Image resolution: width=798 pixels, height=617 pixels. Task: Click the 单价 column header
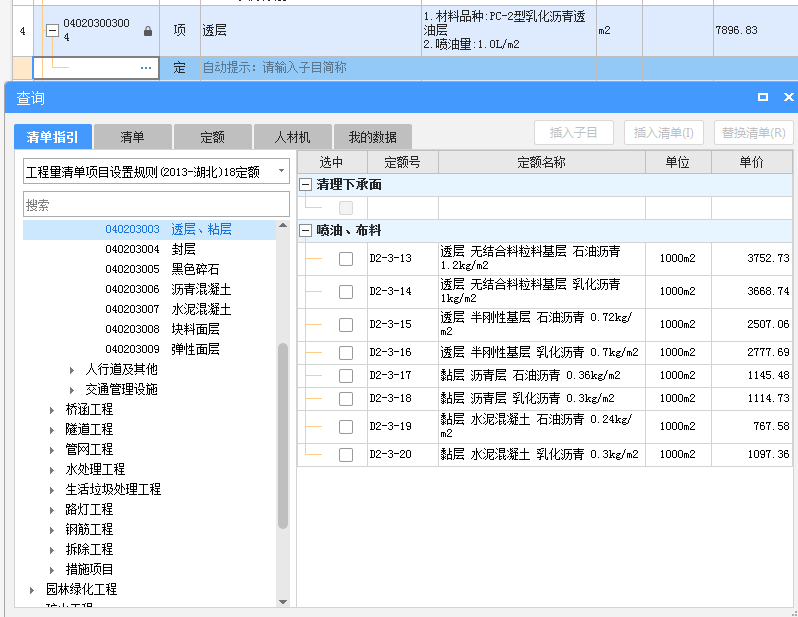[752, 162]
